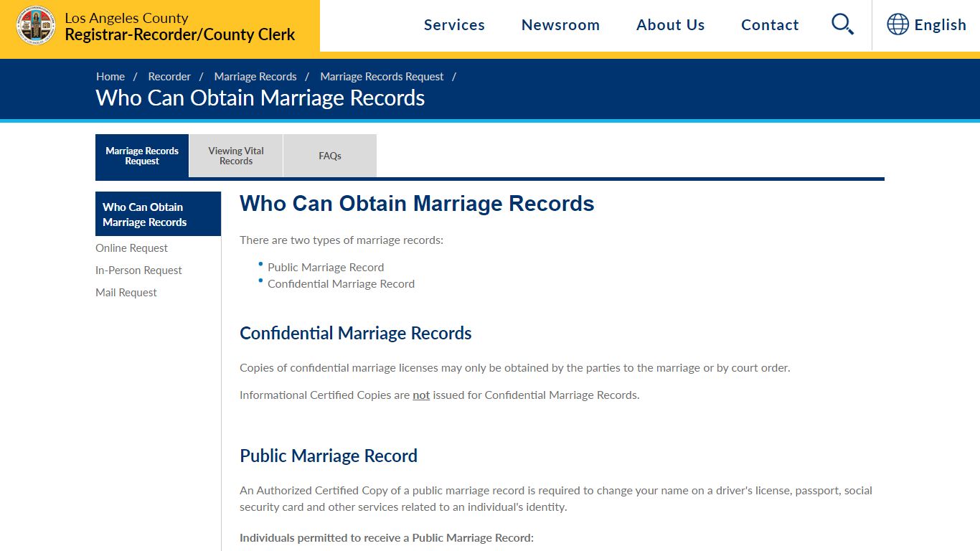
Task: Click the 'Public Marriage Record' bullet text
Action: (x=326, y=267)
